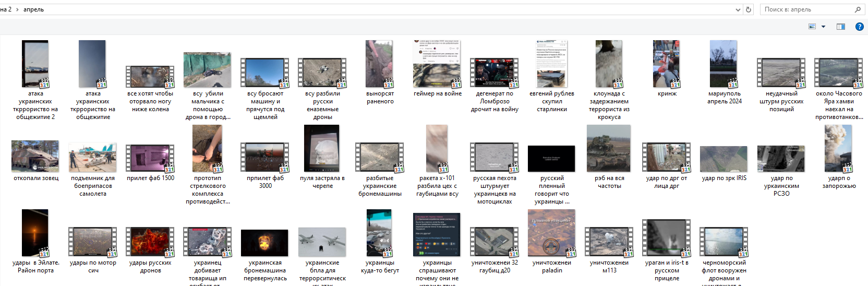868x286 pixels.
Task: Select file 'выносрят раненого'
Action: pos(380,73)
